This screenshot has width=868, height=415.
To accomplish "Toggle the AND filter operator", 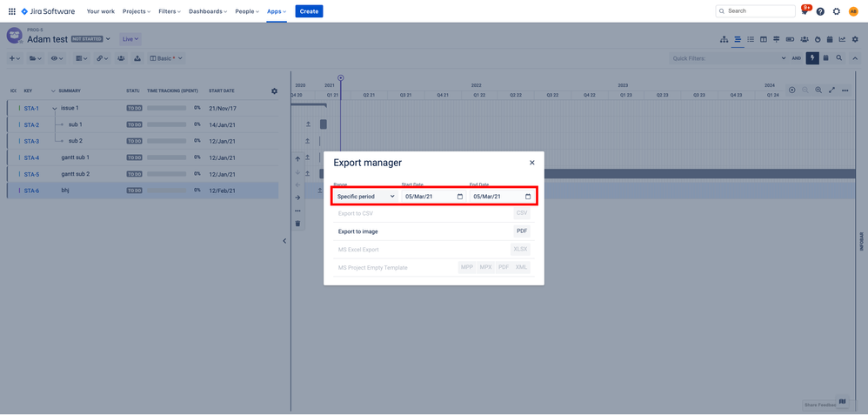I will (797, 58).
